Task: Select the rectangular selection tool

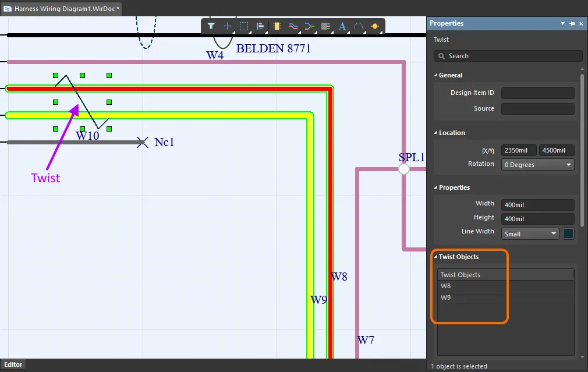Action: tap(243, 26)
